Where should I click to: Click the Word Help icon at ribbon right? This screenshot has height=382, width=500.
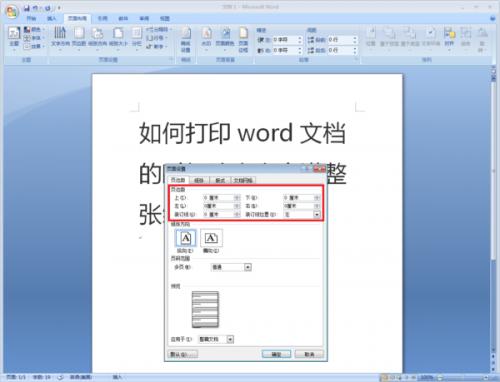pyautogui.click(x=493, y=19)
